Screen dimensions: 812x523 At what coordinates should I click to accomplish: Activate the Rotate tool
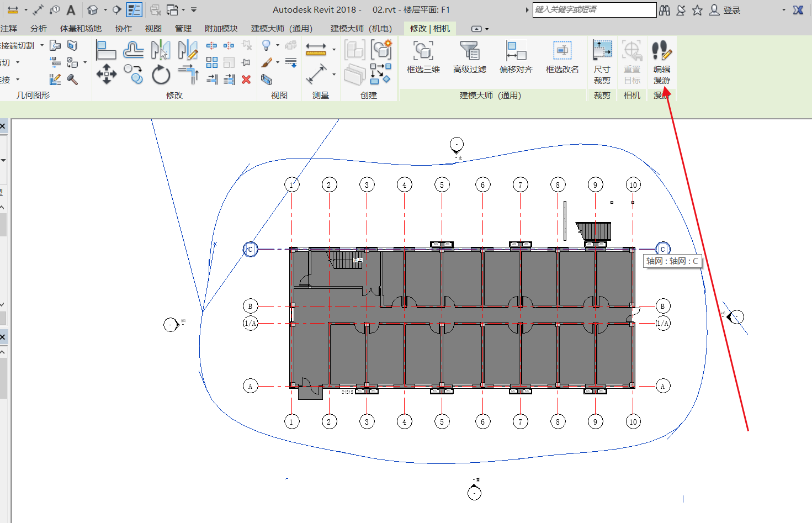coord(161,75)
